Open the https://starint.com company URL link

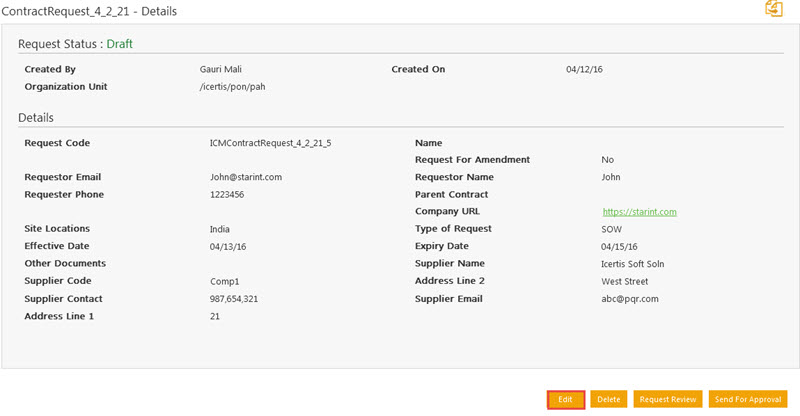(640, 212)
